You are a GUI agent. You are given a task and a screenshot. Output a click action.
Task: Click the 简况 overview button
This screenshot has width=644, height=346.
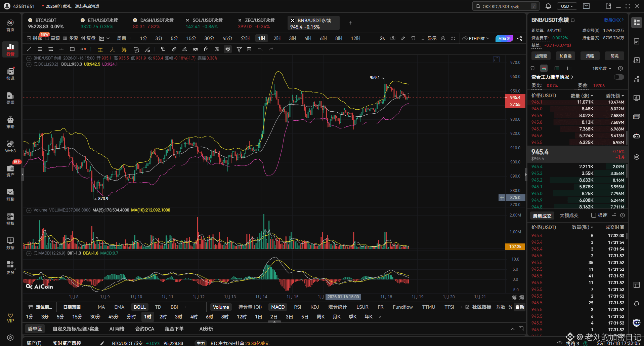pyautogui.click(x=614, y=56)
